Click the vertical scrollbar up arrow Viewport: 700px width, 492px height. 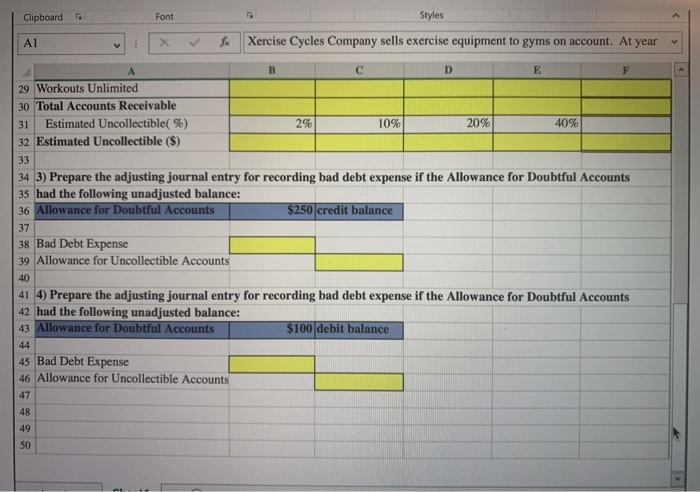[680, 70]
